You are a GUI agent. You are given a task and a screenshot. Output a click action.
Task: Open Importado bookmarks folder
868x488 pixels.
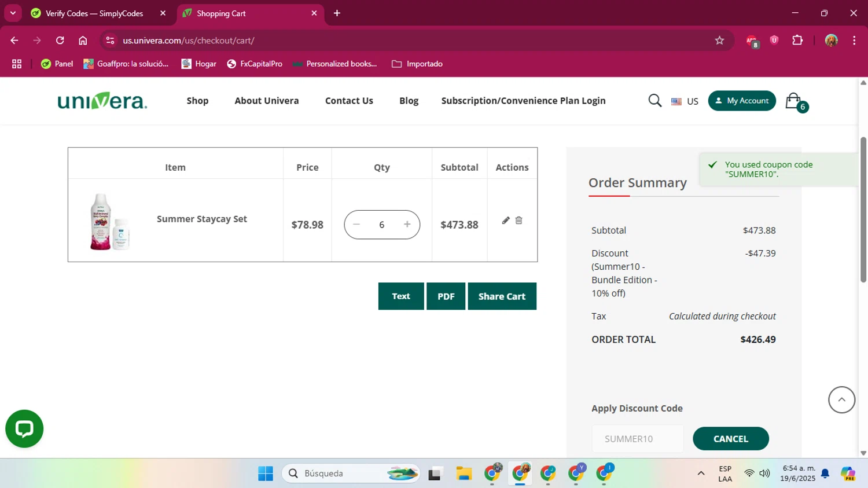(417, 64)
